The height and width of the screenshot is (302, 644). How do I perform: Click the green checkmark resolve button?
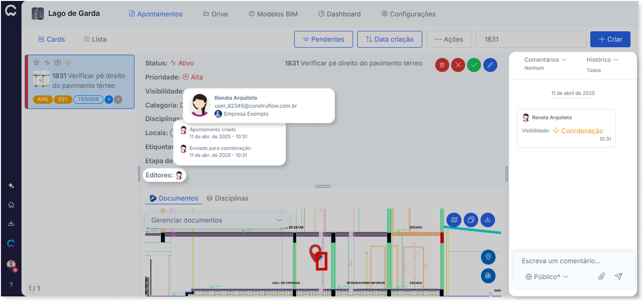(474, 65)
